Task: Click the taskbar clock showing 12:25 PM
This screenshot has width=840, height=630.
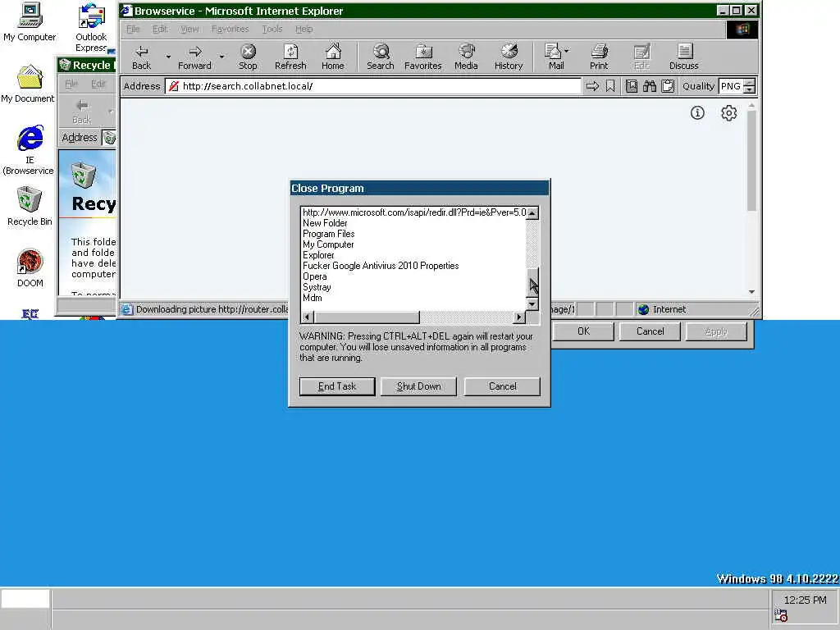Action: click(805, 600)
